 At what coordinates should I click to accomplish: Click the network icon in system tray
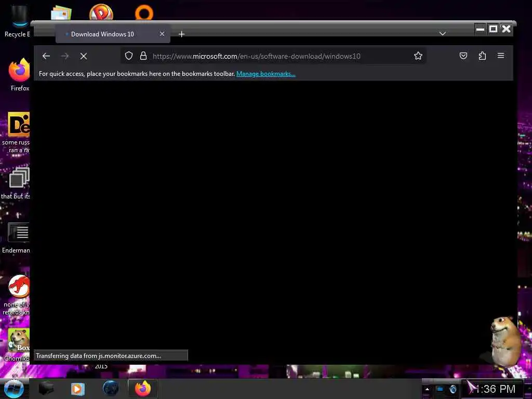tap(440, 389)
